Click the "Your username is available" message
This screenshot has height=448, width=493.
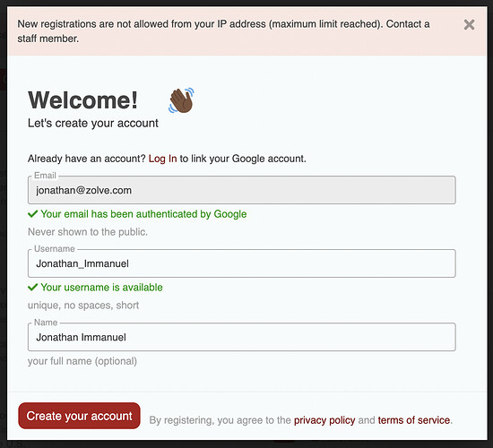[101, 288]
